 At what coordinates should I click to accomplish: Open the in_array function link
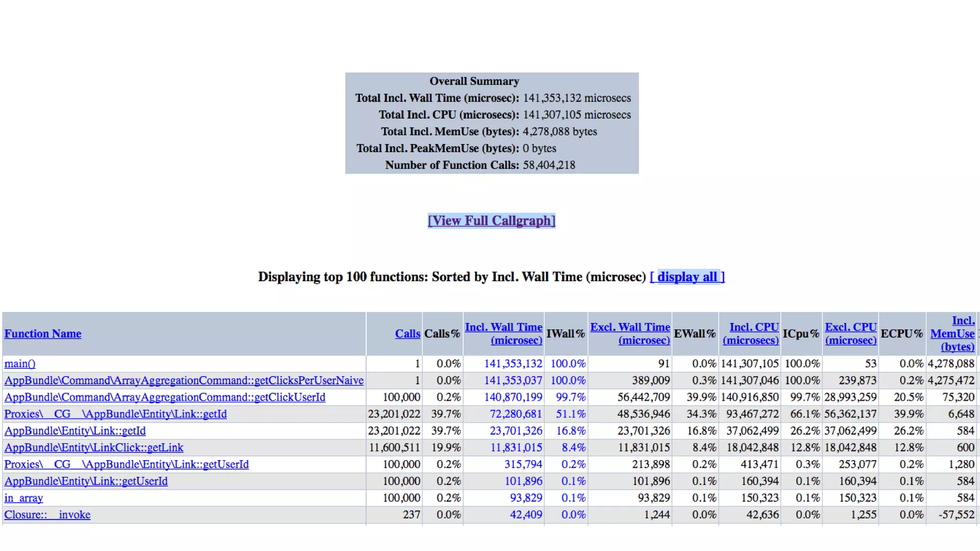[23, 498]
